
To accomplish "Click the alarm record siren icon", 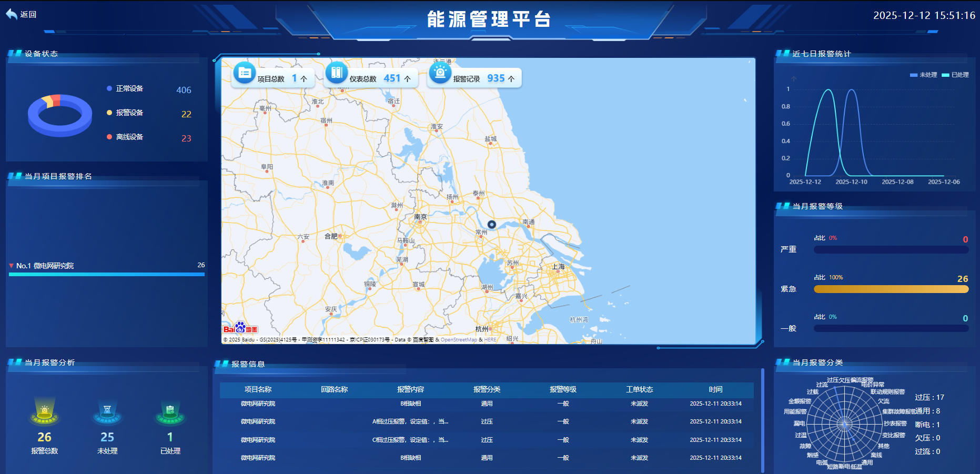I will (440, 73).
